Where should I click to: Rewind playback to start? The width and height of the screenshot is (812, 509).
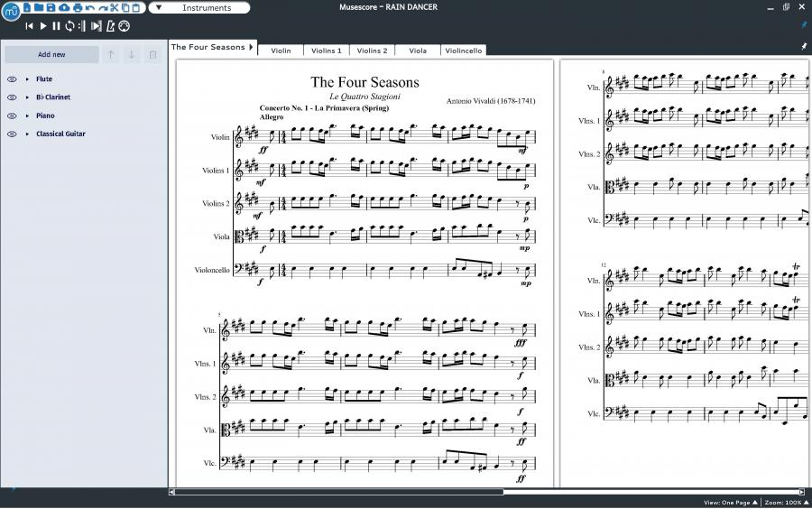[29, 26]
